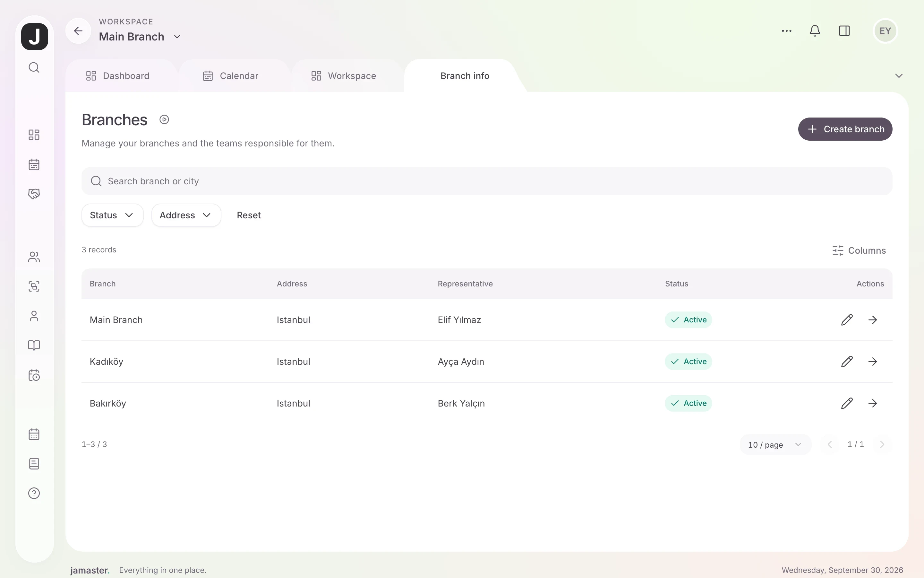Viewport: 924px width, 578px height.
Task: Open the sidebar scan-person icon
Action: tap(34, 286)
